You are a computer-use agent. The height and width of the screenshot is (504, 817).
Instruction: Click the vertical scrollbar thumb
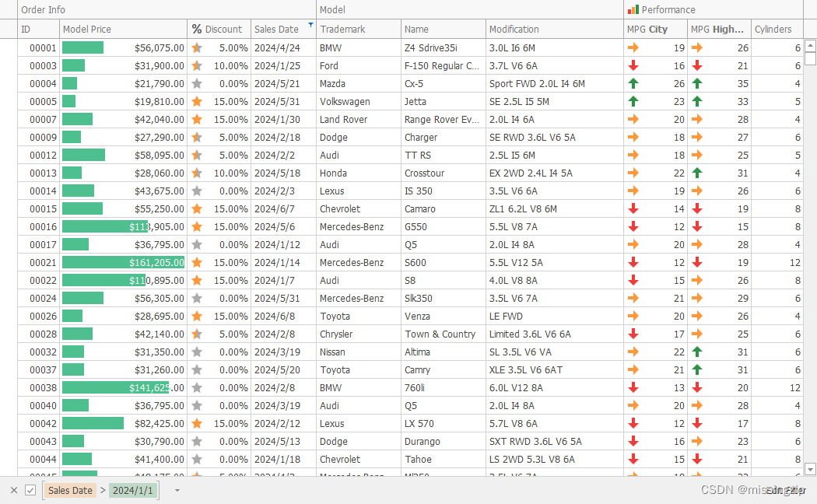(x=810, y=58)
